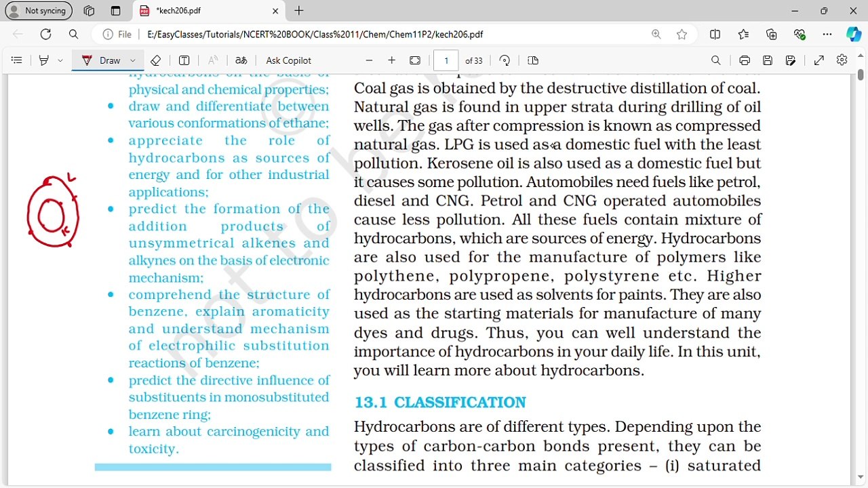Screen dimensions: 868x488
Task: Save the PDF file
Action: 768,60
